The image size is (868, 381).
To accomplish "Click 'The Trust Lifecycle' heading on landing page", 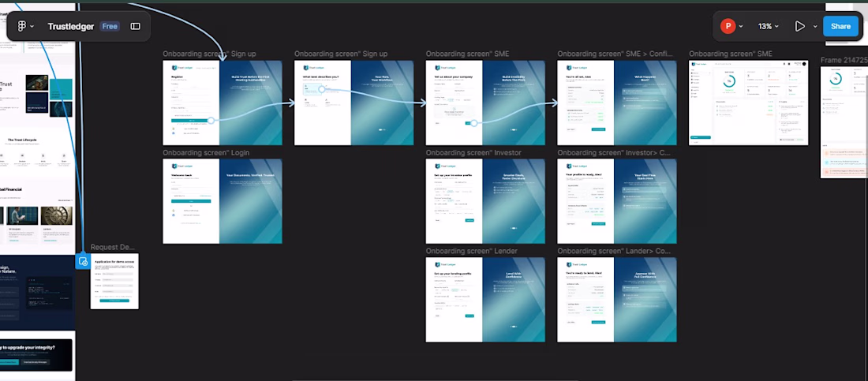I will 22,140.
